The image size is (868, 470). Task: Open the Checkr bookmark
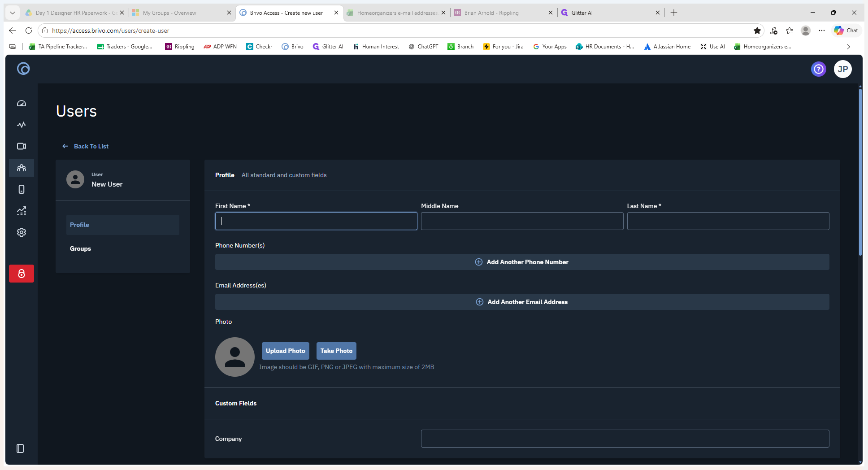259,47
